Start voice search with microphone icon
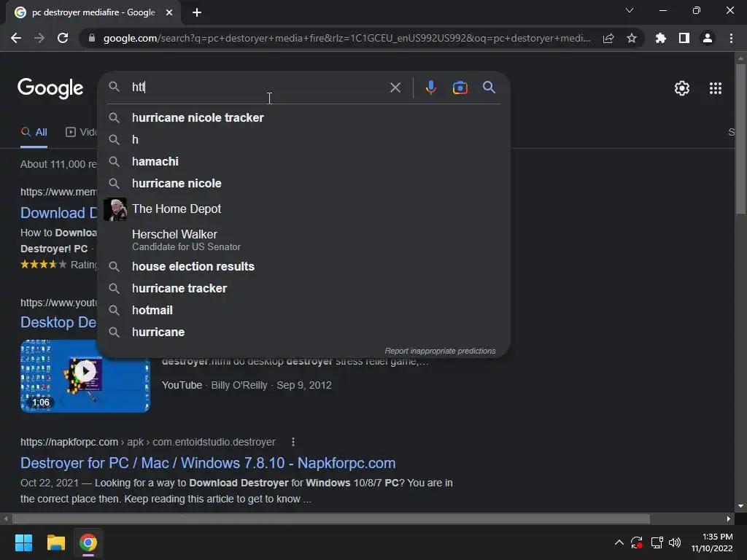This screenshot has width=747, height=560. [430, 87]
